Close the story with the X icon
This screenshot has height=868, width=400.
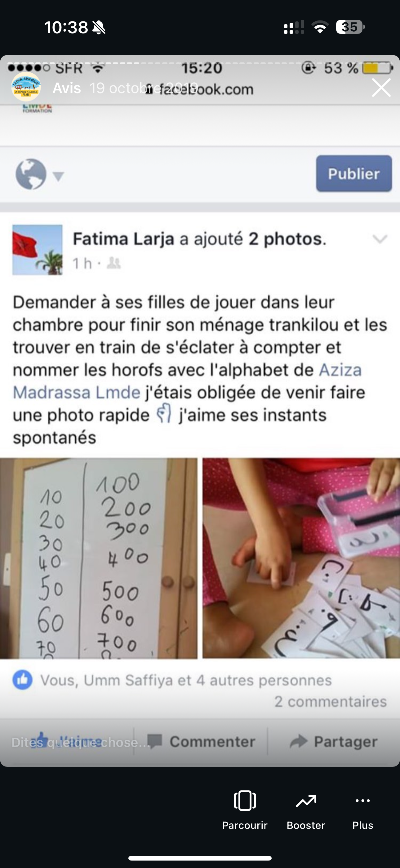point(381,88)
